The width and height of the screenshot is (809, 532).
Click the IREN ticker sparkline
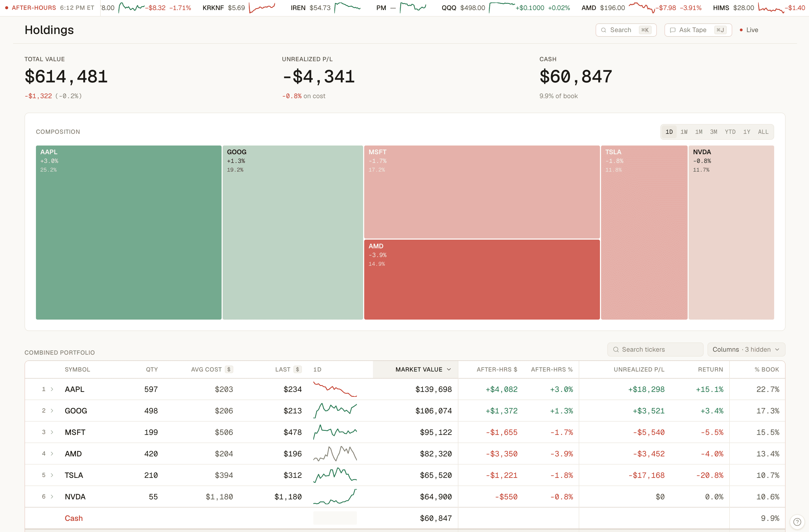(347, 7)
